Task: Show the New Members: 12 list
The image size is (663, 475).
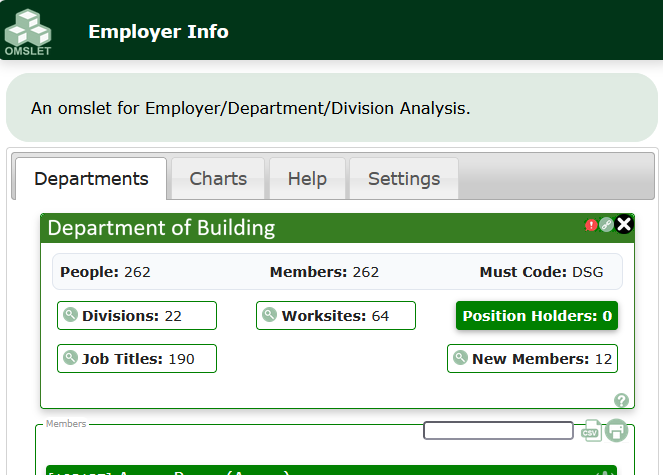Action: (x=532, y=359)
